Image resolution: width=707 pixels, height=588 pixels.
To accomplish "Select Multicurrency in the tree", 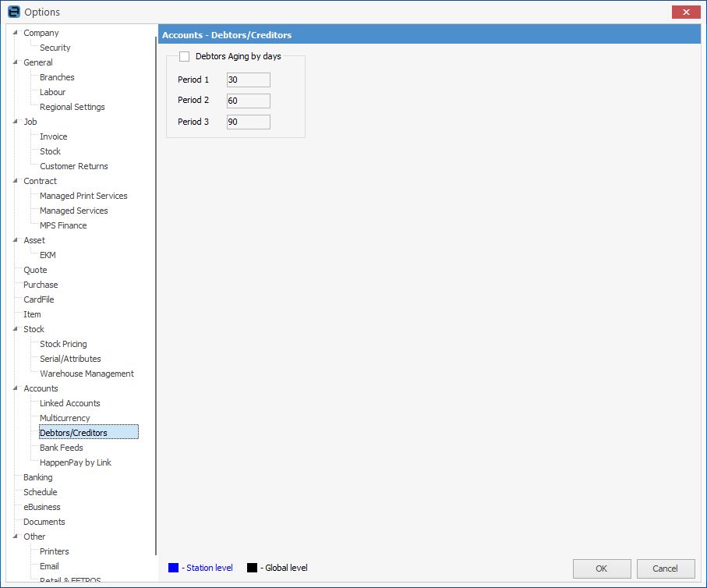I will pos(65,418).
